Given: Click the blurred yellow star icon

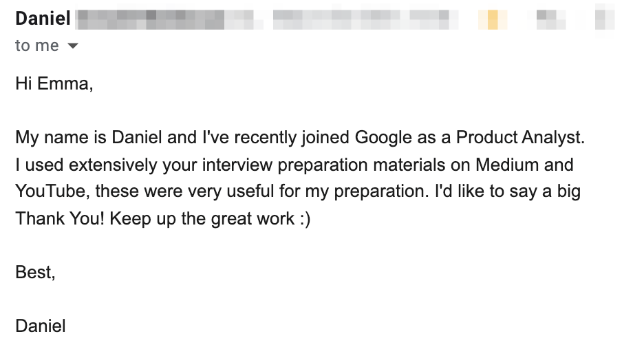Looking at the screenshot, I should click(x=492, y=19).
